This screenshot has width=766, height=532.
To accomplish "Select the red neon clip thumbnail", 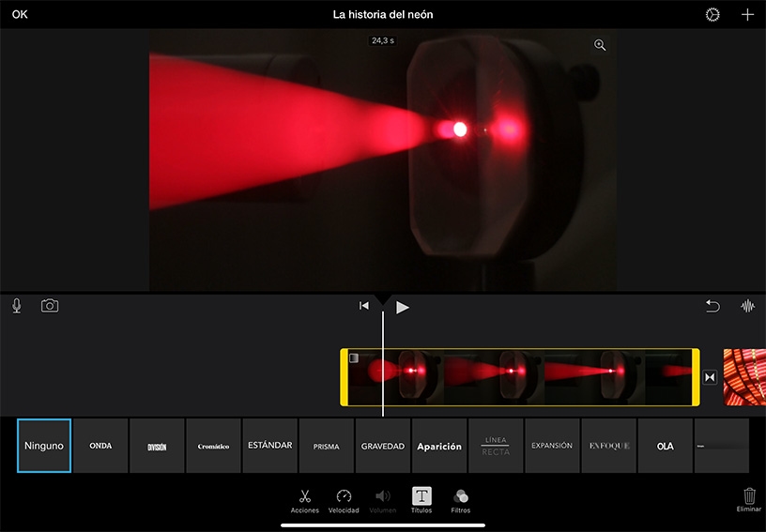I will click(x=744, y=377).
